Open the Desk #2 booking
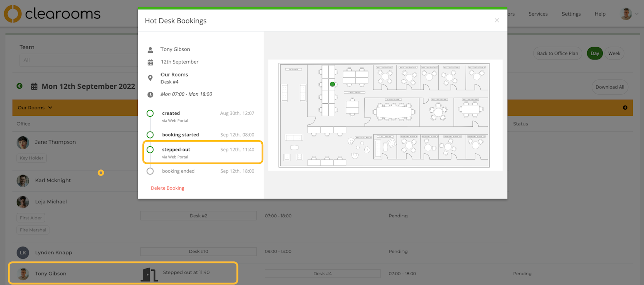The height and width of the screenshot is (285, 644). point(198,216)
